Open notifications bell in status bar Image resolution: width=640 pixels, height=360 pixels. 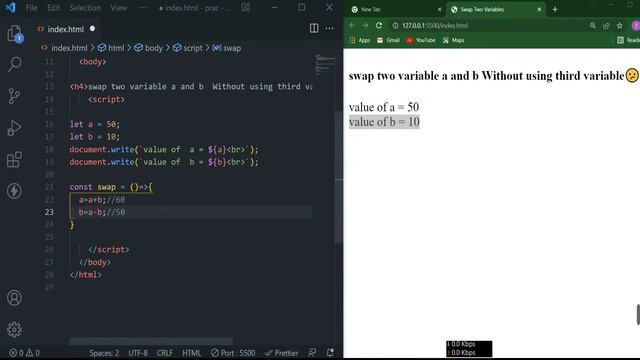pos(330,353)
